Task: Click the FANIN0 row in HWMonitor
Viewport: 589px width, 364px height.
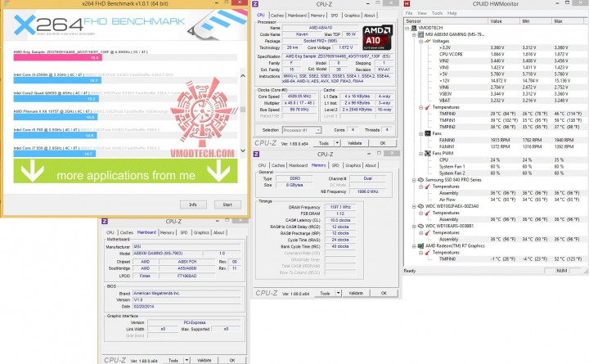Action: point(495,140)
